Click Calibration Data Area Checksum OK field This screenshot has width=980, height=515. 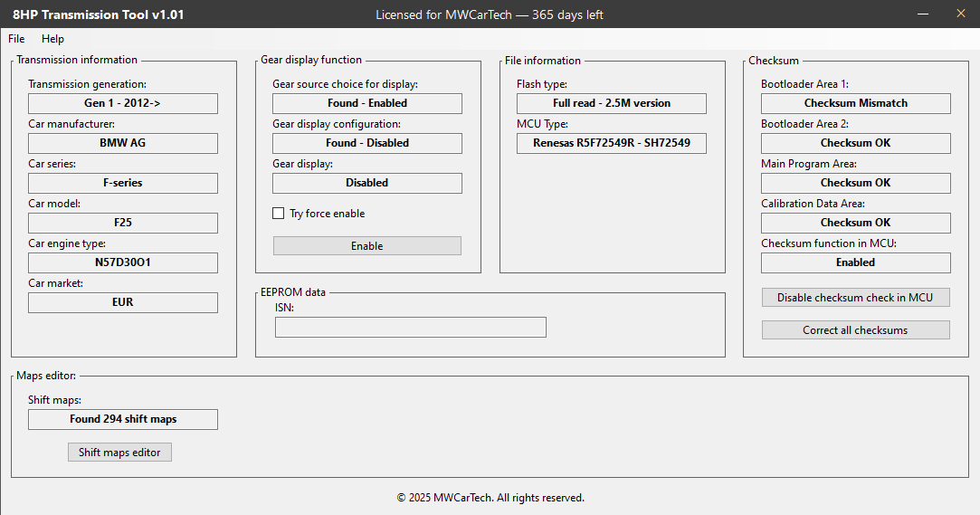point(856,223)
